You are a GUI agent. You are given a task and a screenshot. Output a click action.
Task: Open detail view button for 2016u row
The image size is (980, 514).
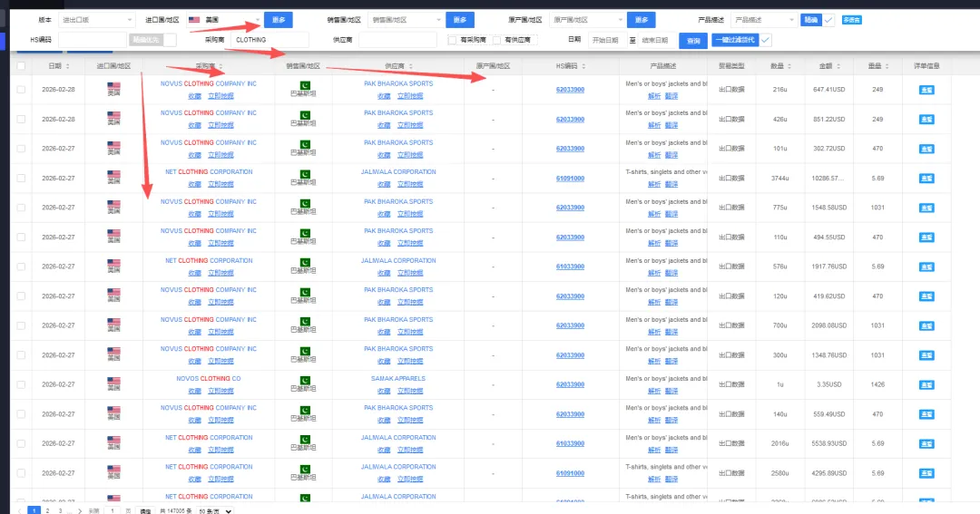click(x=926, y=443)
